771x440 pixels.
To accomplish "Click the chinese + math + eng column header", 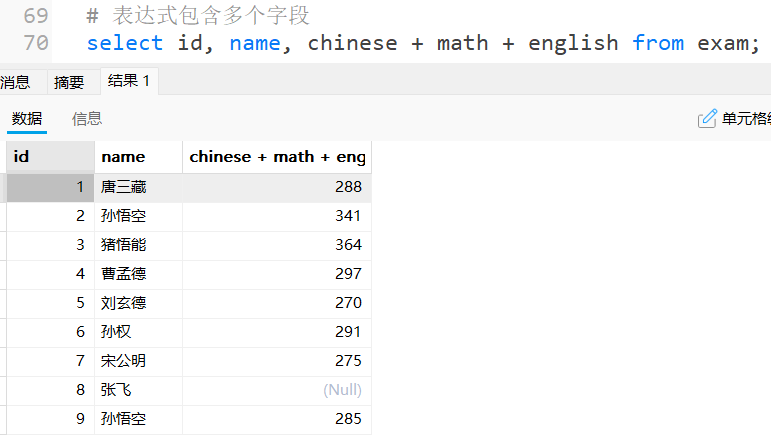I will (x=277, y=157).
